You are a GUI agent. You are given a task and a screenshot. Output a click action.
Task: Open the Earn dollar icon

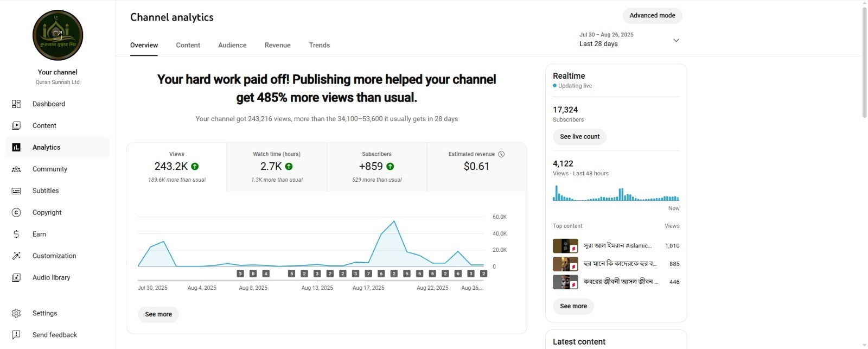[16, 234]
